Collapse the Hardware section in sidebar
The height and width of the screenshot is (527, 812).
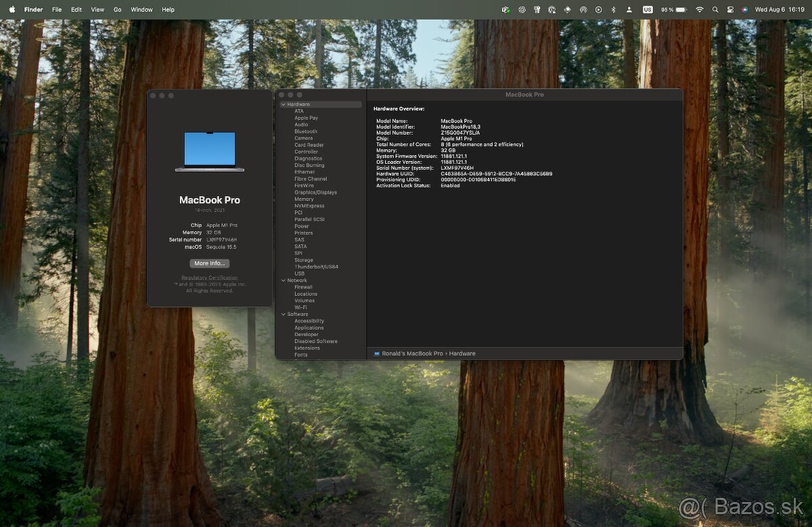click(283, 105)
